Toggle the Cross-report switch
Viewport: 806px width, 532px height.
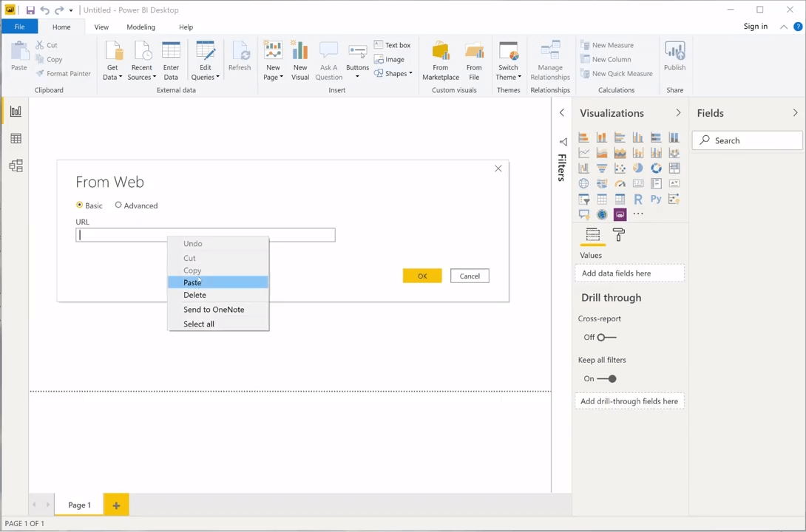click(606, 338)
